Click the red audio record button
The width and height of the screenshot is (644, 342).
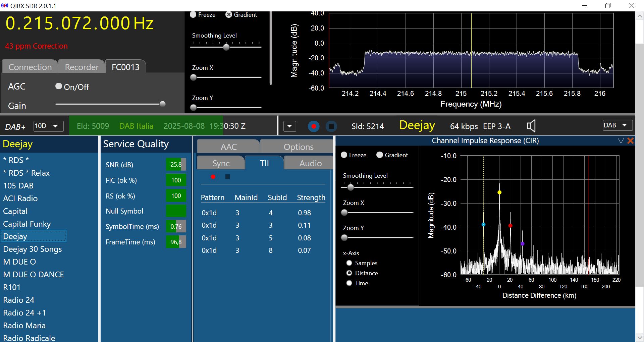pos(314,126)
